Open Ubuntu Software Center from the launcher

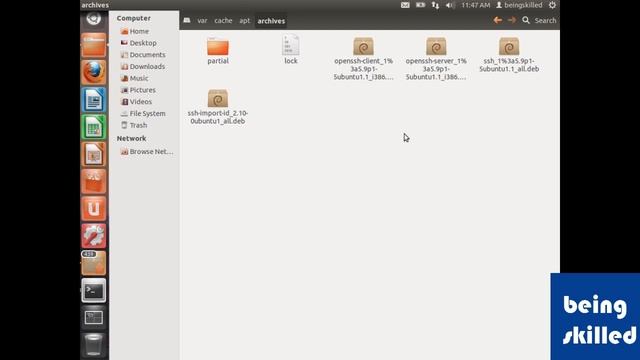click(x=93, y=182)
